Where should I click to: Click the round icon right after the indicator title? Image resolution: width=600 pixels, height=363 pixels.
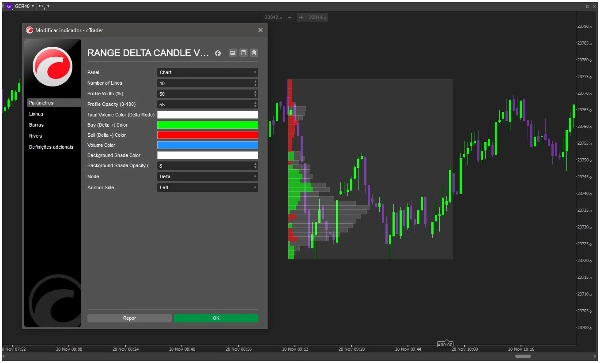(218, 53)
